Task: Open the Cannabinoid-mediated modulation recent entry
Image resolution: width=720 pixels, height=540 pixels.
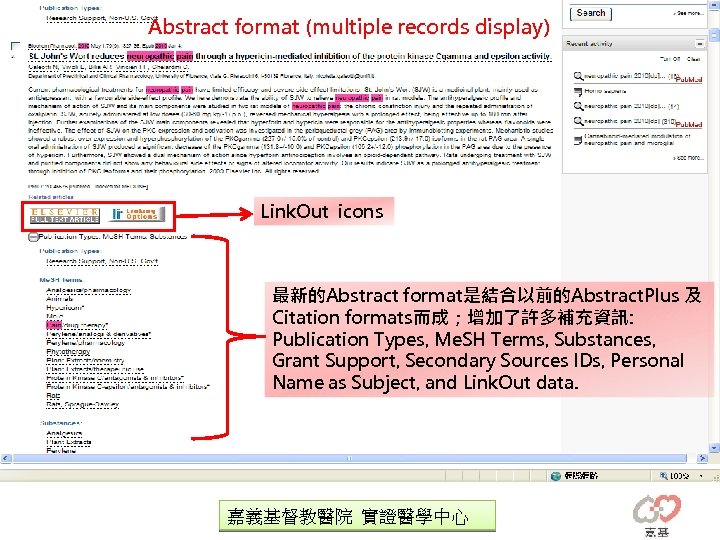Action: pos(637,140)
